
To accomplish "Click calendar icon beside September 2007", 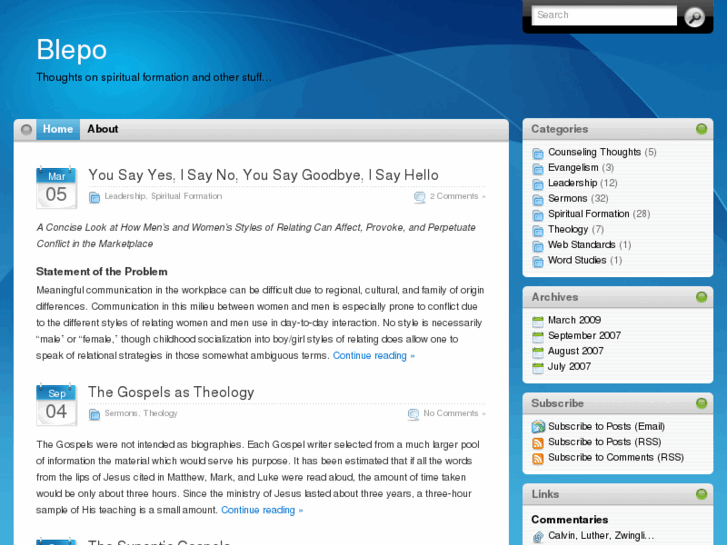I will tap(538, 337).
